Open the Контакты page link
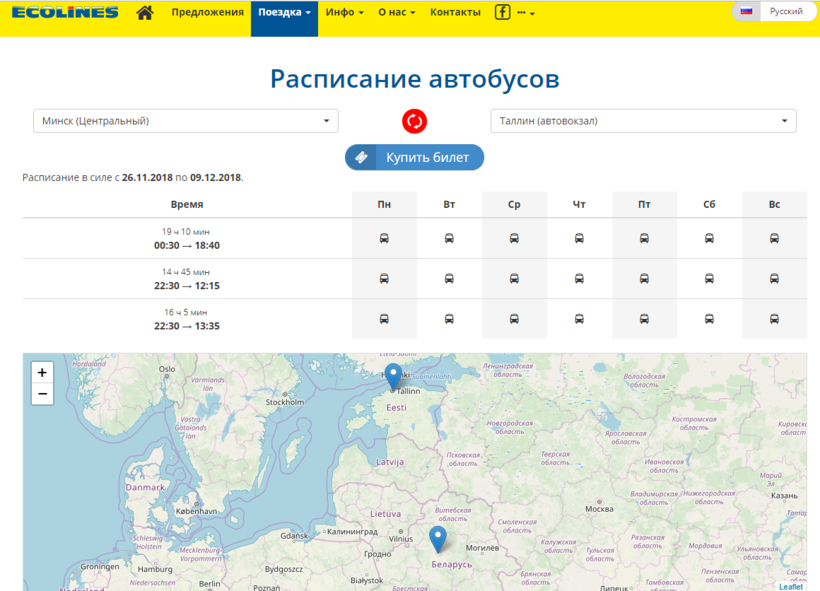This screenshot has height=591, width=820. pyautogui.click(x=455, y=13)
